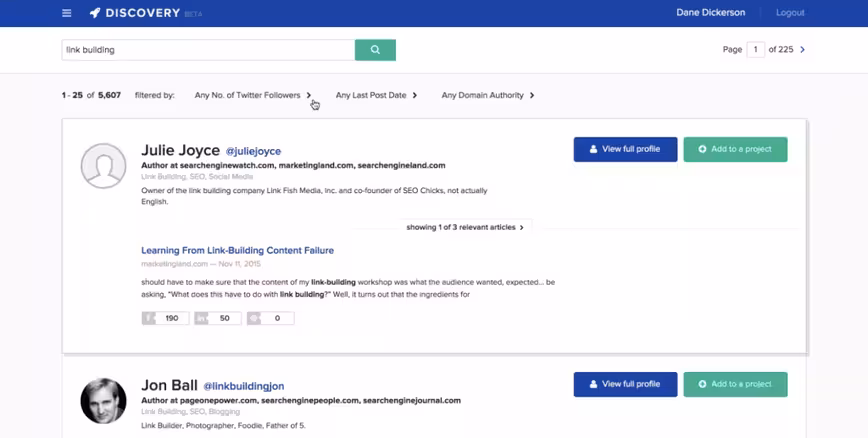Image resolution: width=868 pixels, height=438 pixels.
Task: Click the of 225 page total text
Action: [x=781, y=49]
